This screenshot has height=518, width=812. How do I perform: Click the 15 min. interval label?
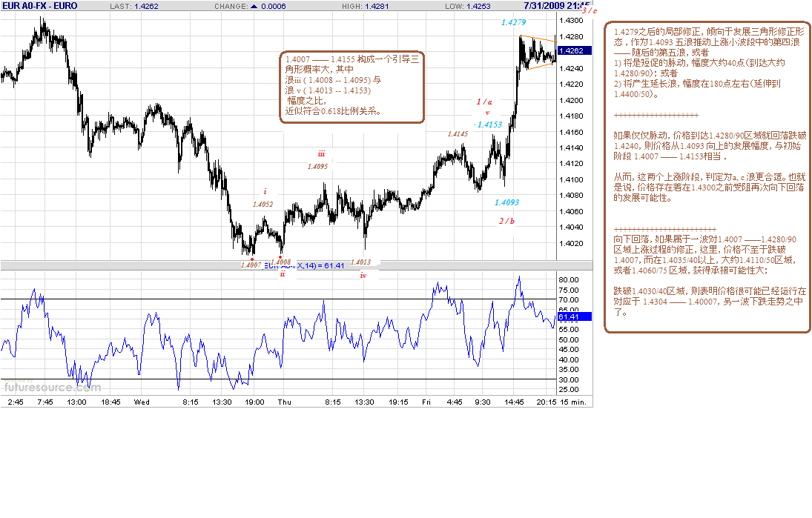[x=574, y=402]
